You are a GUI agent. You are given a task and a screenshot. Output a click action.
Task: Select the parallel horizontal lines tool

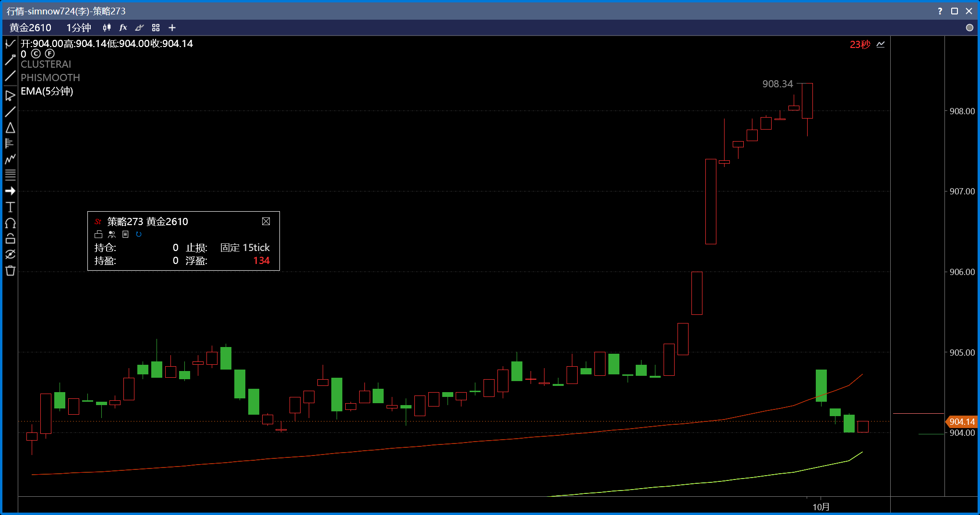pyautogui.click(x=10, y=175)
